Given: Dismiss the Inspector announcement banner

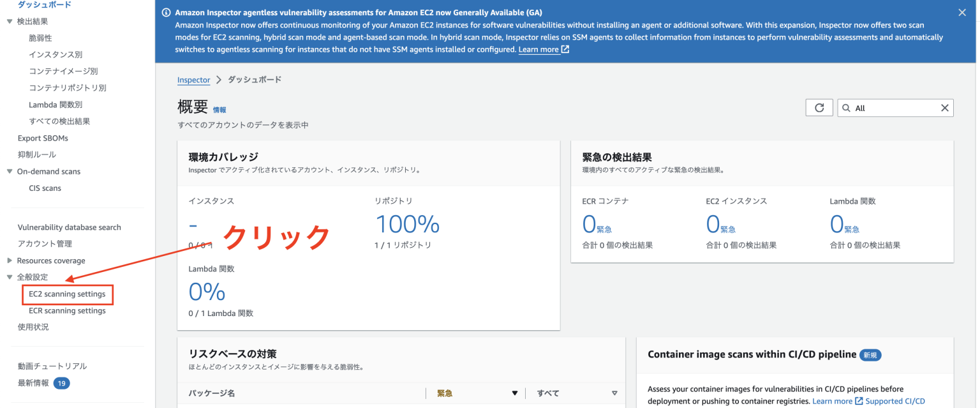Looking at the screenshot, I should coord(962,11).
